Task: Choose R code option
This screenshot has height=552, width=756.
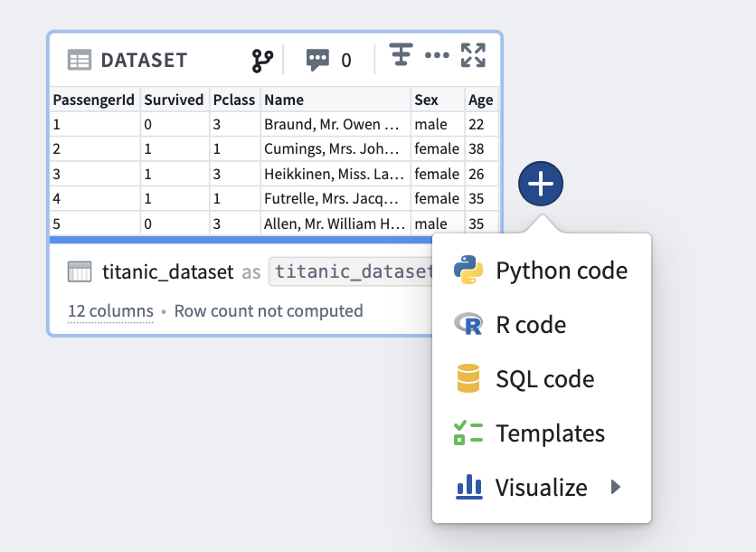Action: (542, 324)
